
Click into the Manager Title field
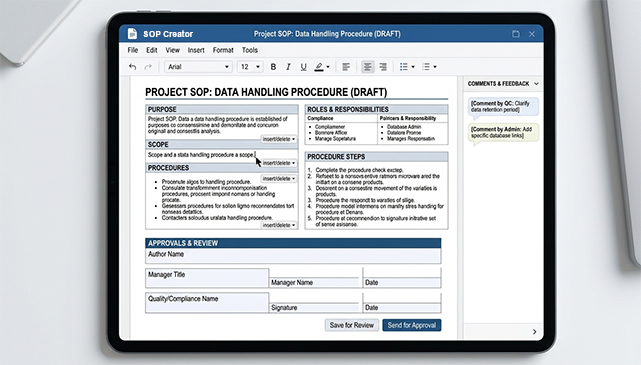(207, 278)
